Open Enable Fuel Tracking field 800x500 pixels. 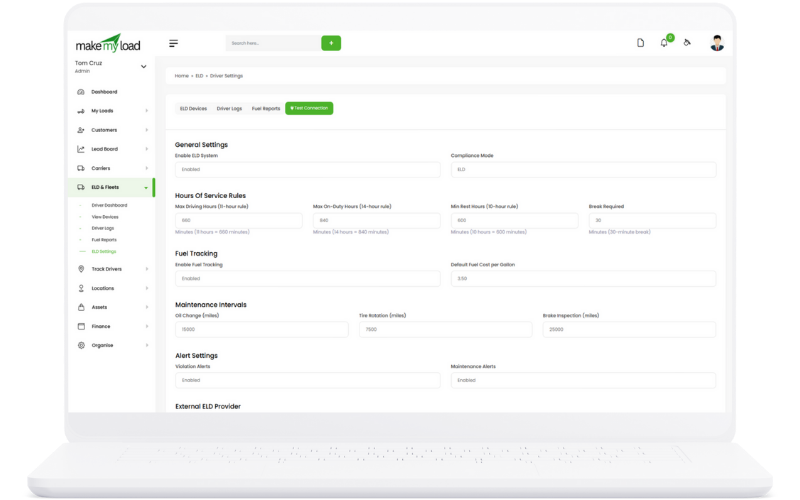[x=308, y=279]
